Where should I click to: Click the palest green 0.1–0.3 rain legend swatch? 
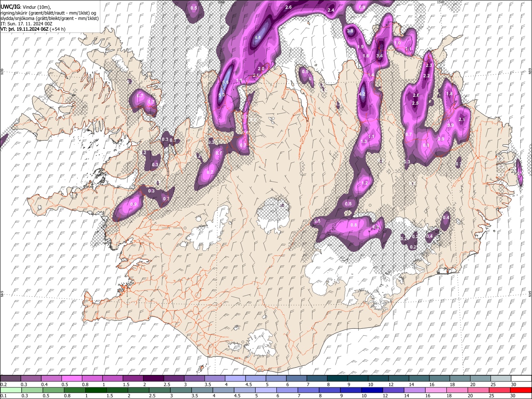[x=11, y=390]
